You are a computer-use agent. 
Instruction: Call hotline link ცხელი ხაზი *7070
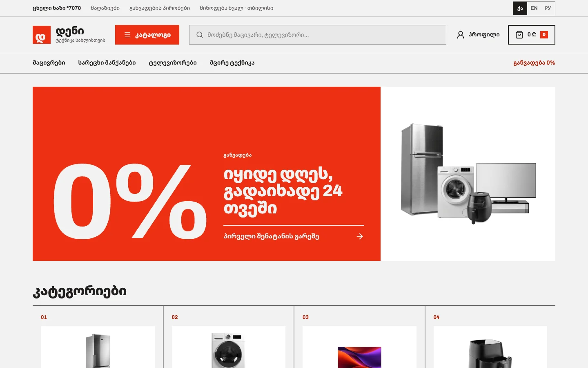[57, 8]
